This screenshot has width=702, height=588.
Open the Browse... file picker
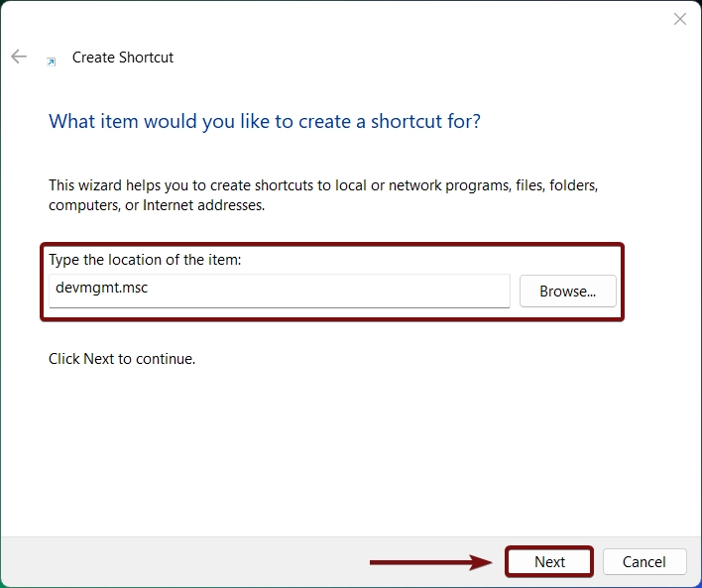pyautogui.click(x=568, y=292)
